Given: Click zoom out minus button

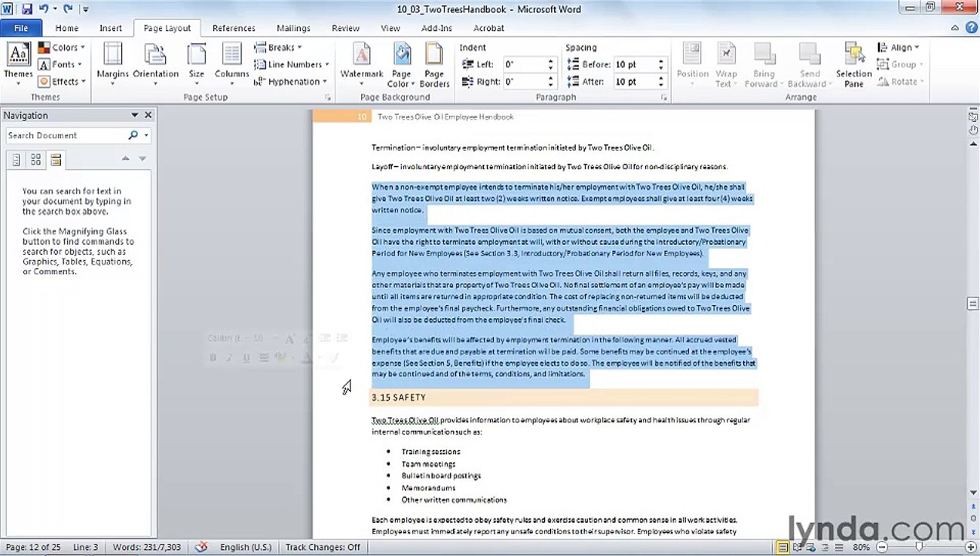Looking at the screenshot, I should click(x=881, y=548).
